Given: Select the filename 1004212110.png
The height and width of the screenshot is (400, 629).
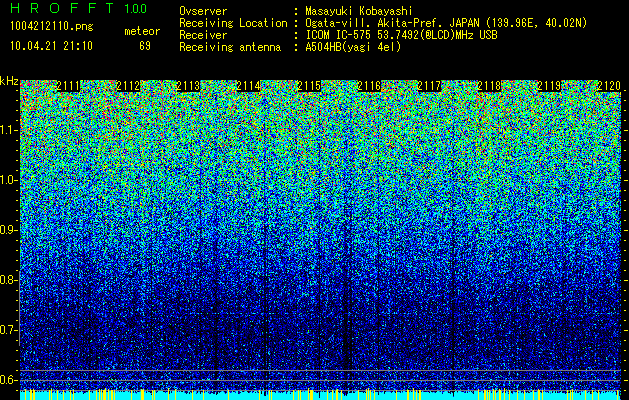Looking at the screenshot, I should pos(52,26).
